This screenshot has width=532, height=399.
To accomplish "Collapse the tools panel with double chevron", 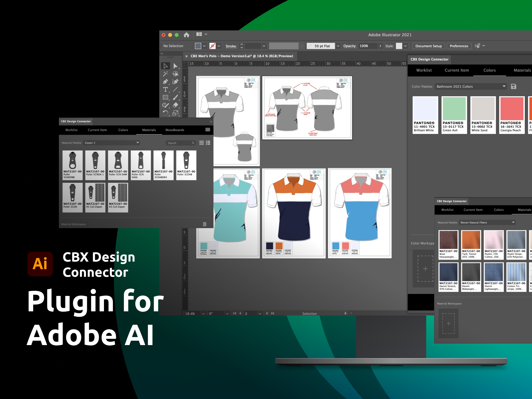I will point(162,53).
